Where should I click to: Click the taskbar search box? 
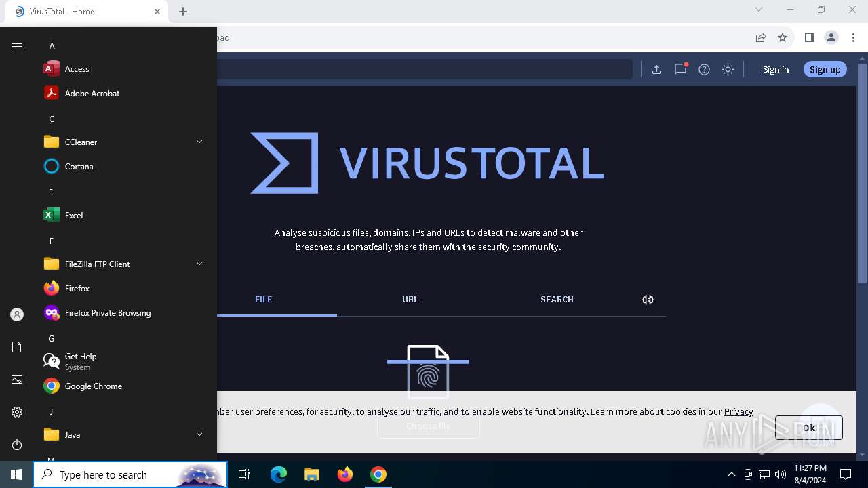pyautogui.click(x=130, y=474)
